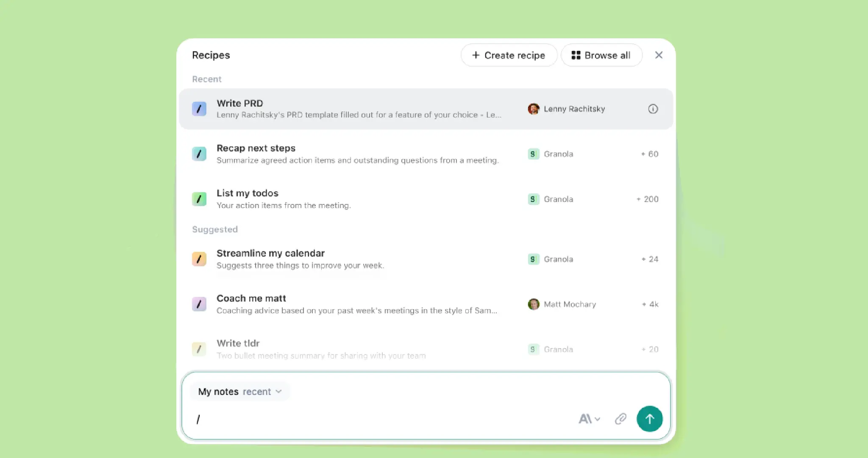This screenshot has width=868, height=458.
Task: Click the info icon on Write PRD row
Action: click(653, 109)
